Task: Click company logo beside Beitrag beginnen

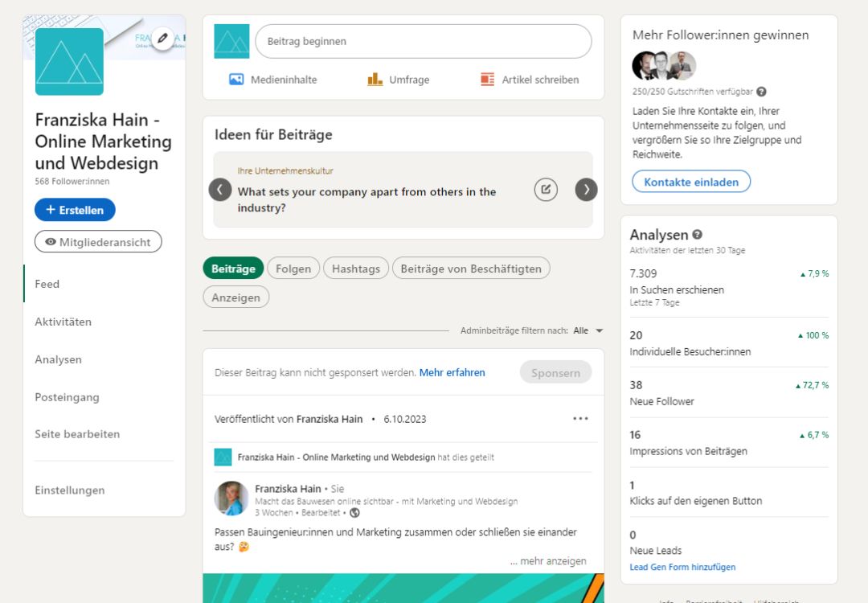Action: (x=231, y=41)
